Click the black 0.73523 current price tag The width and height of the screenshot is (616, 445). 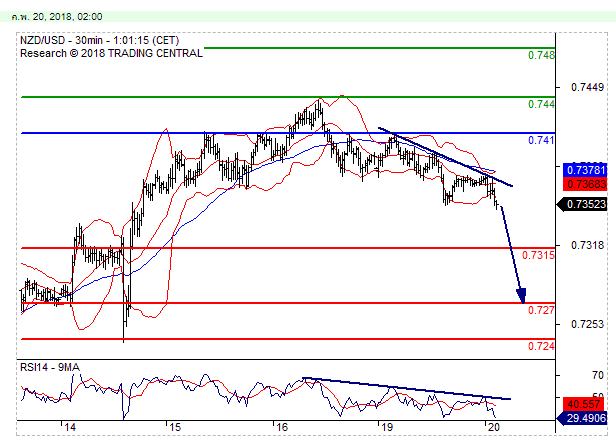point(582,204)
